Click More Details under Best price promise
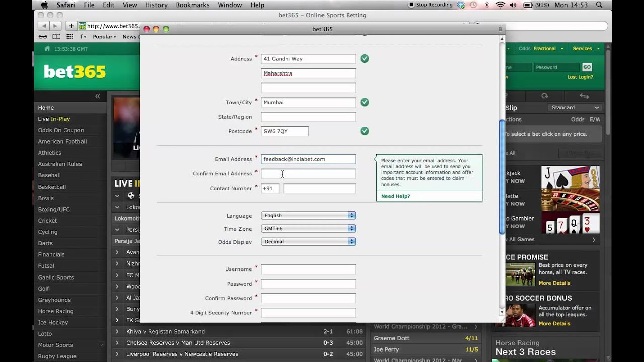 coord(554,283)
